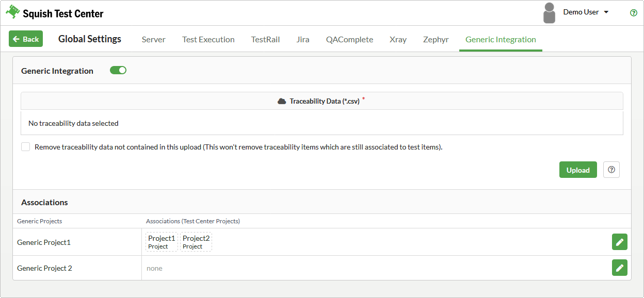The height and width of the screenshot is (298, 644).
Task: Check the Remove traceability data checkbox
Action: [26, 147]
